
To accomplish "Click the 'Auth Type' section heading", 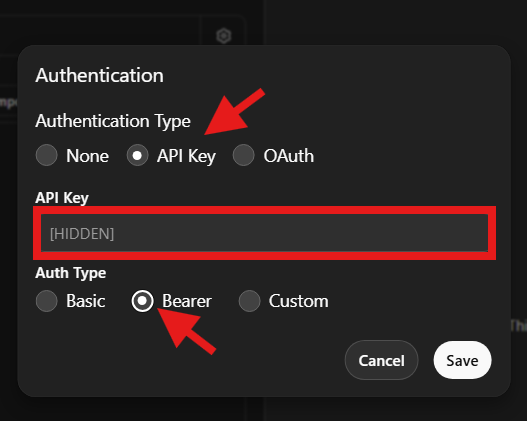I will [71, 273].
